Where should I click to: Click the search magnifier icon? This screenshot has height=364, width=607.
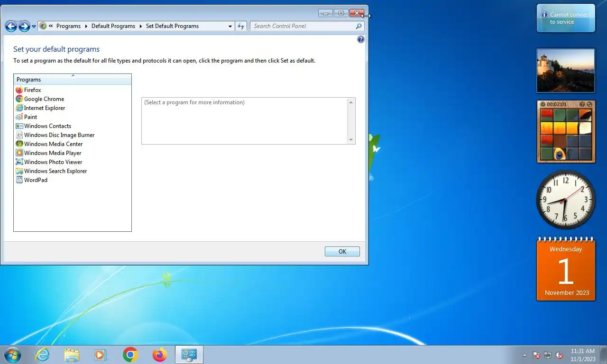pos(359,26)
